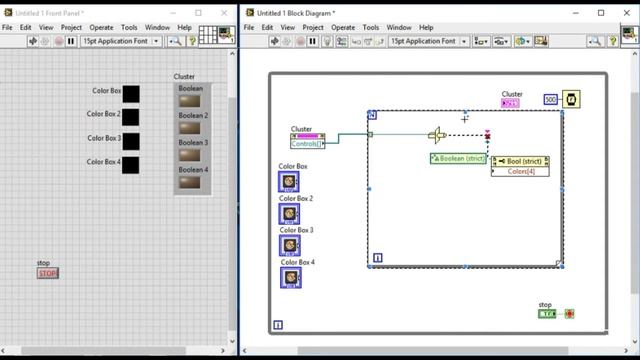Open View menu in Block Diagram
This screenshot has height=360, width=640.
click(x=287, y=27)
